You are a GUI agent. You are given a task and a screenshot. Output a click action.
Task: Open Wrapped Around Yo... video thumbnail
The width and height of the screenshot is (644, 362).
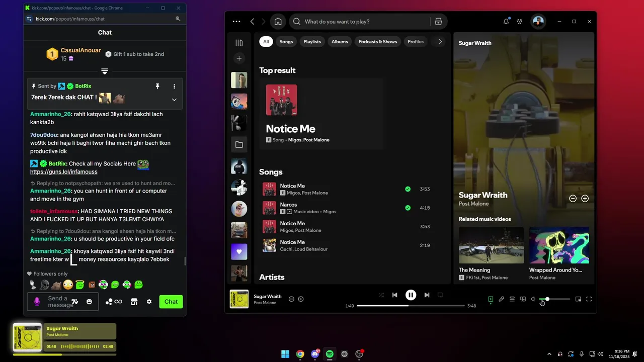point(559,245)
